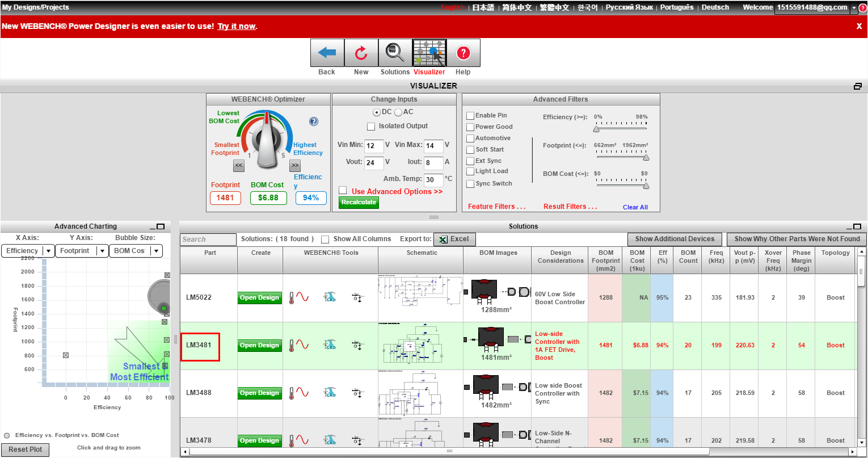Click the optimizer help question icon
The image size is (868, 458).
point(314,121)
